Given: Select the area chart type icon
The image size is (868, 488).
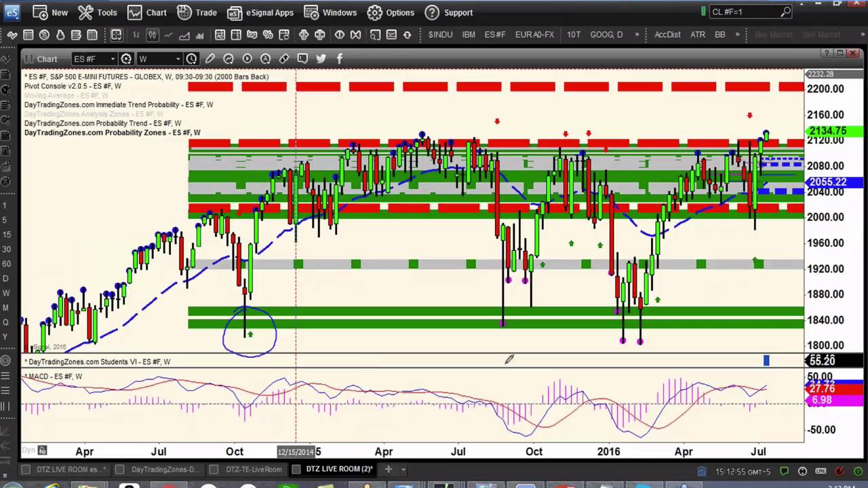Looking at the screenshot, I should [x=184, y=35].
